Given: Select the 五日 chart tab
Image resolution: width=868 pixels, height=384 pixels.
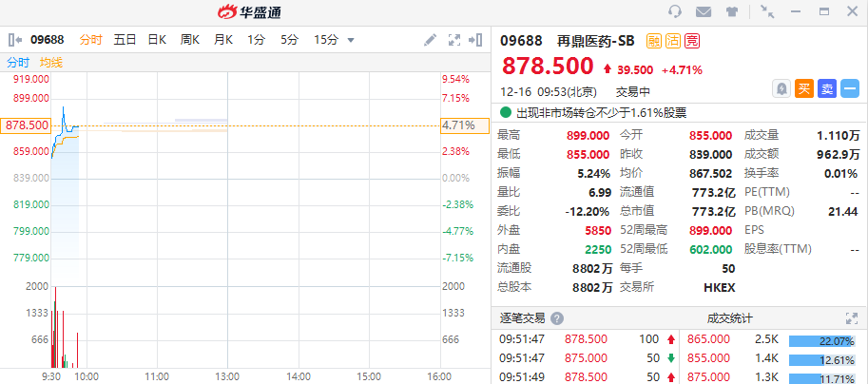Looking at the screenshot, I should click(125, 40).
